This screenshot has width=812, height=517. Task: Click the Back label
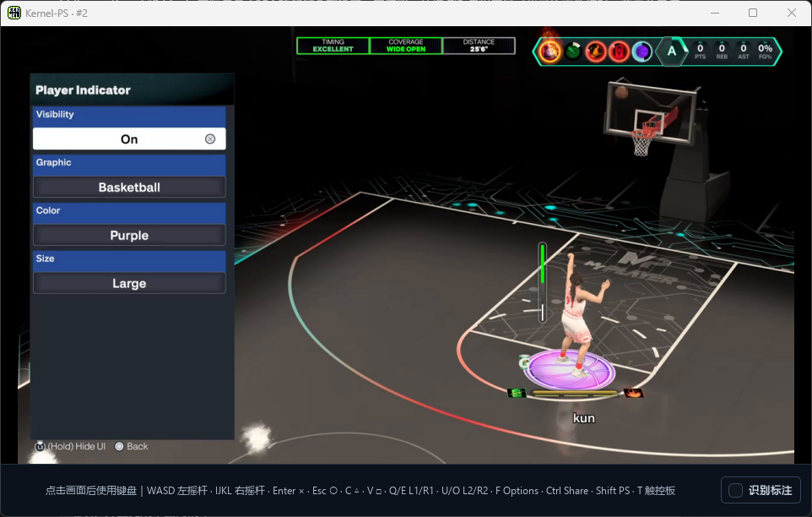coord(138,446)
